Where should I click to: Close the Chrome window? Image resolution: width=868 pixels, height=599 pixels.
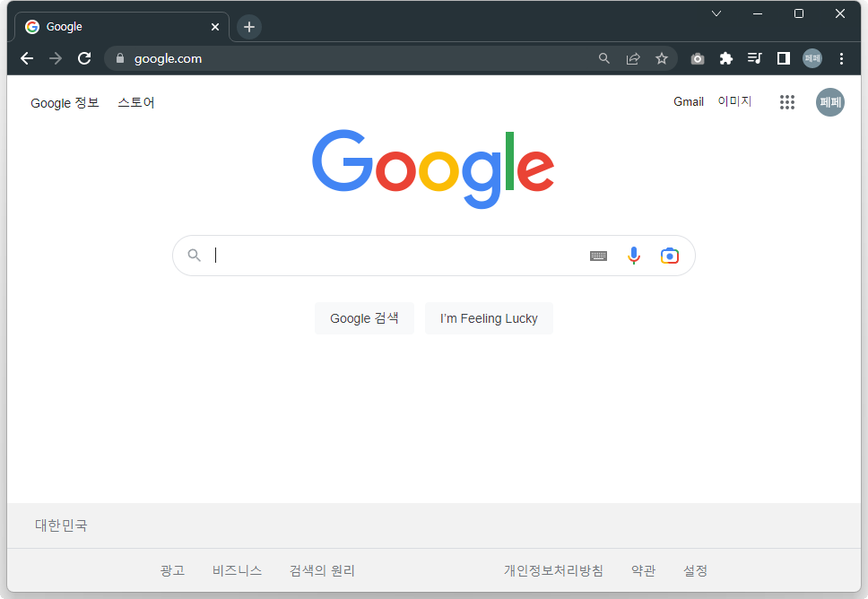(x=840, y=13)
